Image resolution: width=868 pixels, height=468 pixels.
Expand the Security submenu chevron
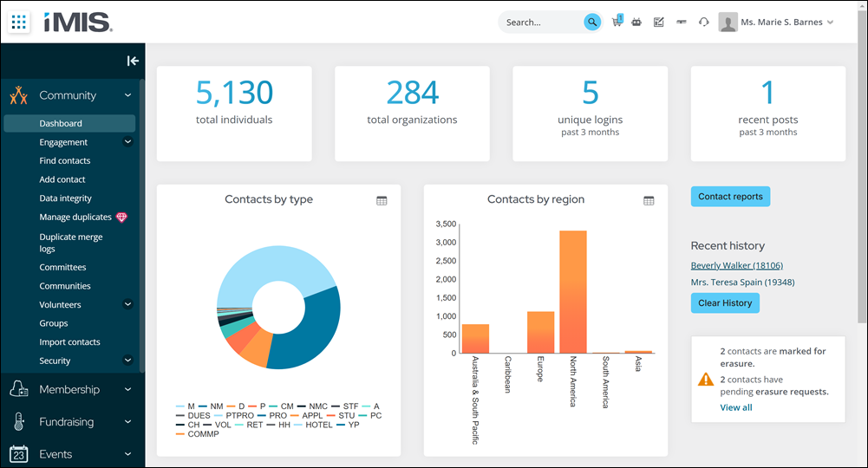pos(127,361)
